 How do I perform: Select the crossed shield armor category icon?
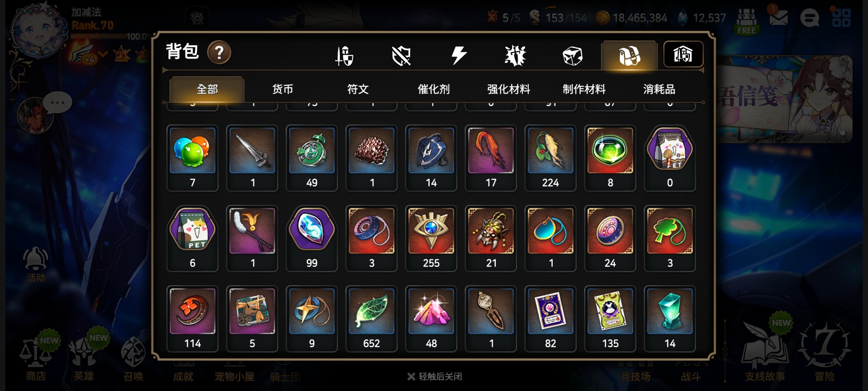[x=401, y=56]
